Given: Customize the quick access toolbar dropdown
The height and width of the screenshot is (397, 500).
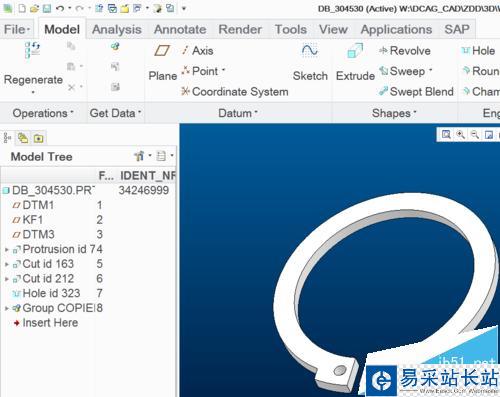Looking at the screenshot, I should (184, 8).
